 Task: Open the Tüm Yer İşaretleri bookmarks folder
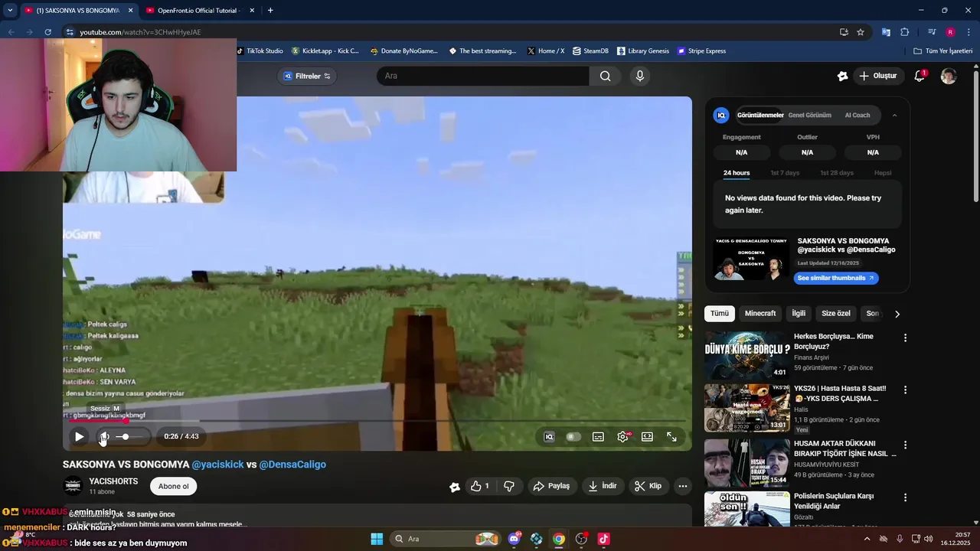tap(943, 51)
